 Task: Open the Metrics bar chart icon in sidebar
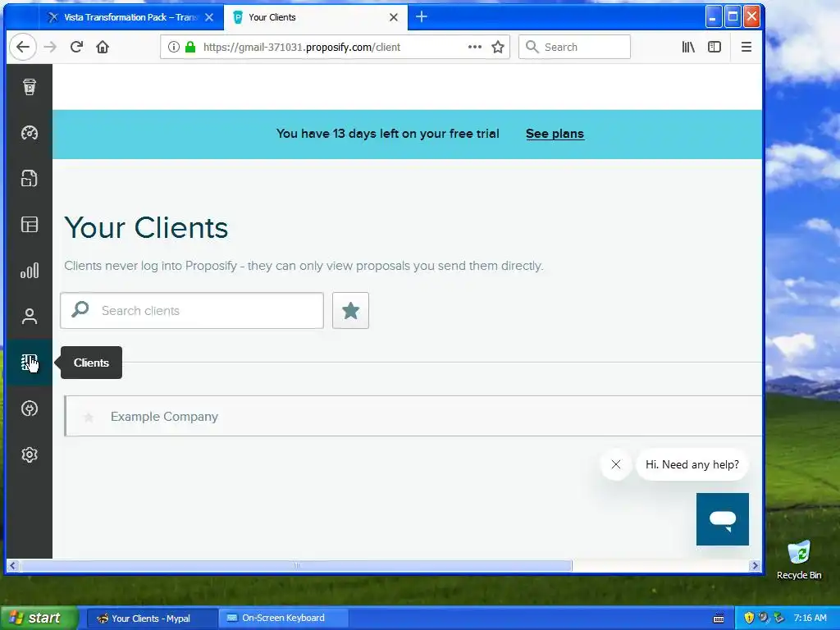[30, 271]
